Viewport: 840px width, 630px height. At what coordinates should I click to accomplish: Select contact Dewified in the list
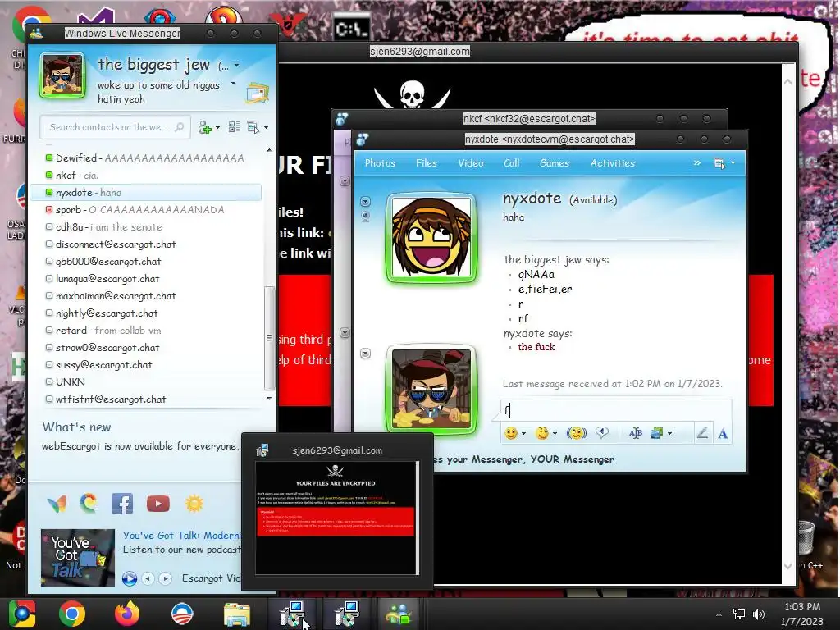(145, 158)
